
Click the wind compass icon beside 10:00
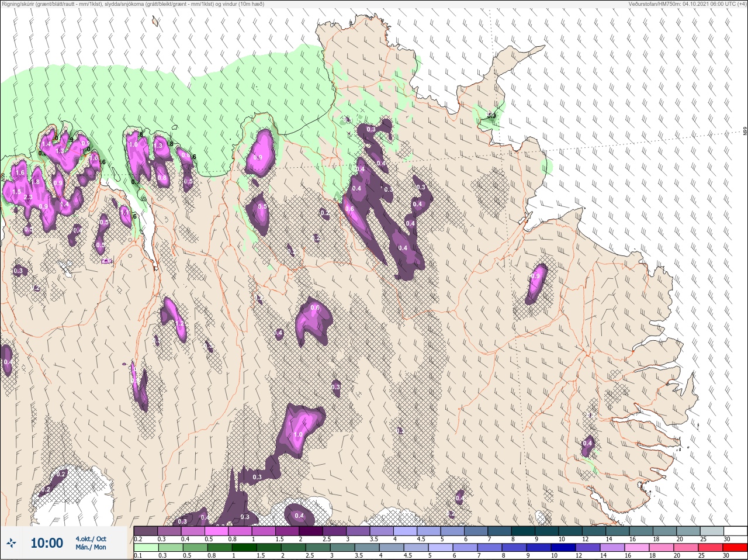[x=11, y=543]
